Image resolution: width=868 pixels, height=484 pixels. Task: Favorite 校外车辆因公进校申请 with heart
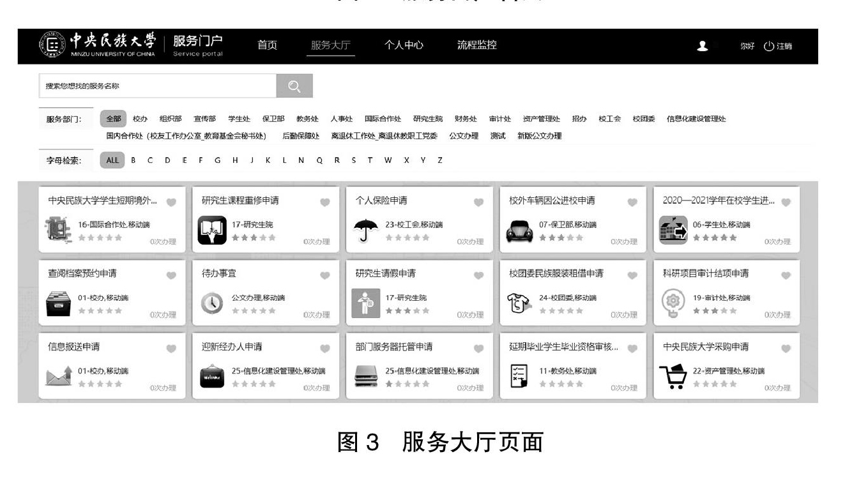pos(632,202)
